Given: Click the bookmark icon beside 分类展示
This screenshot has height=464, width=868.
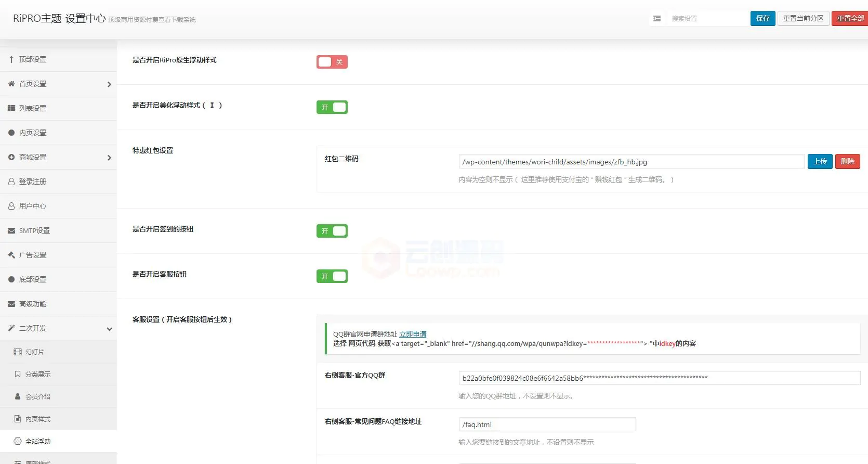Looking at the screenshot, I should click(18, 374).
